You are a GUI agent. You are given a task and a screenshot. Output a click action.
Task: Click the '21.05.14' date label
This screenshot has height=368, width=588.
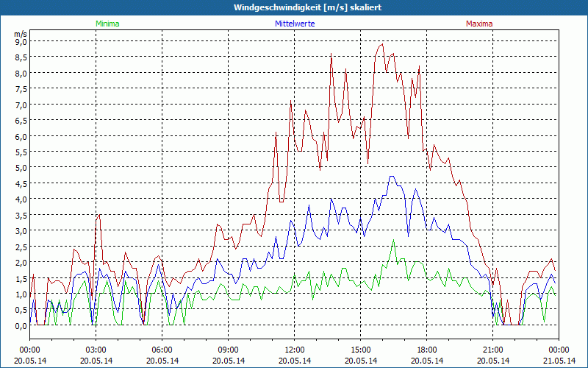(559, 361)
